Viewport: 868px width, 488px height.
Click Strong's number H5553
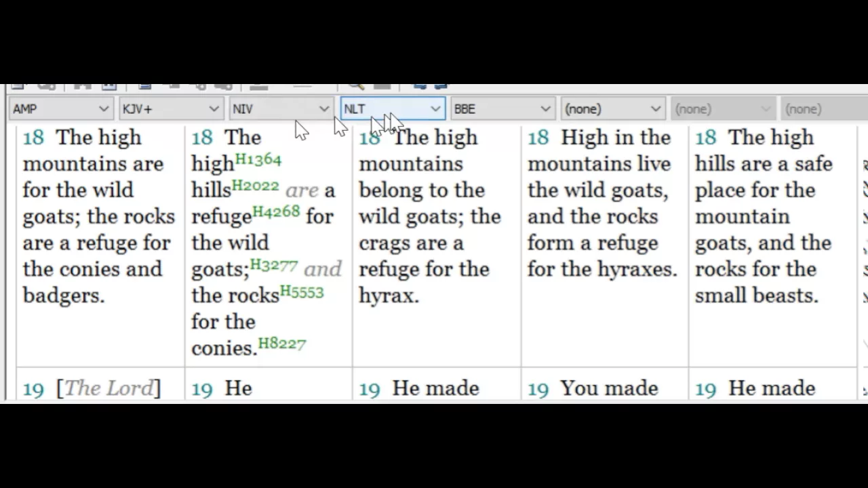click(x=302, y=291)
